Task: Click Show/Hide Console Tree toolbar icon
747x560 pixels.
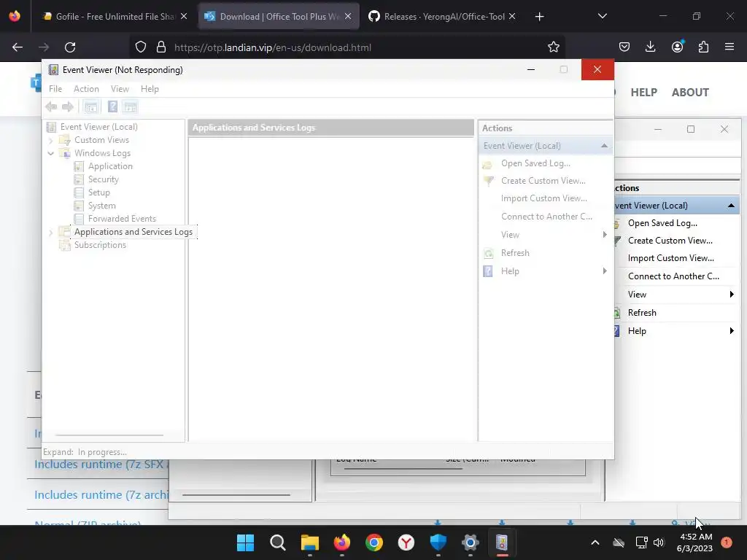Action: (x=91, y=106)
